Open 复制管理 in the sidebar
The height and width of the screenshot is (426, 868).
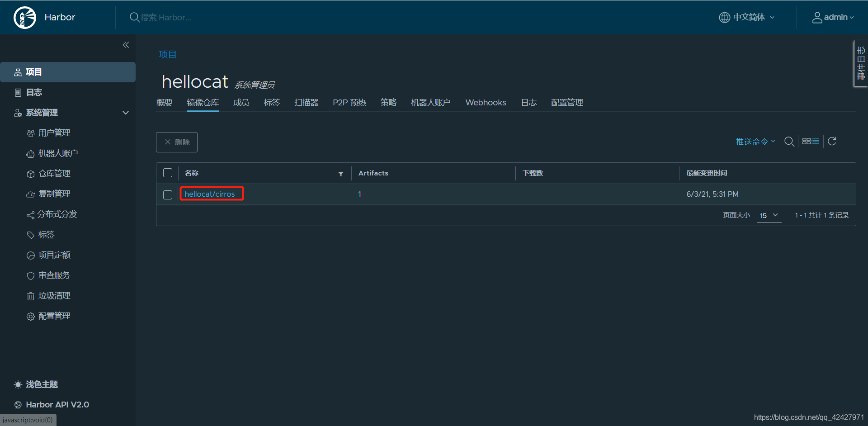[54, 194]
